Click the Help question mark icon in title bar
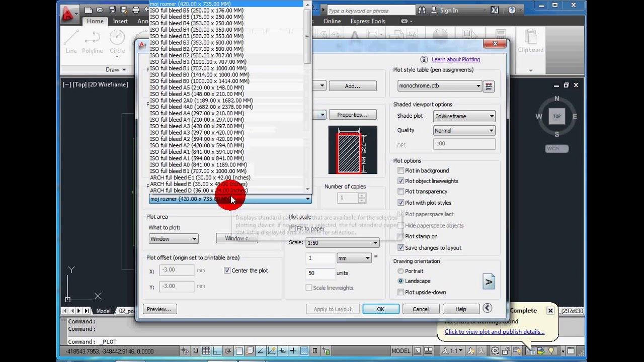 [512, 10]
